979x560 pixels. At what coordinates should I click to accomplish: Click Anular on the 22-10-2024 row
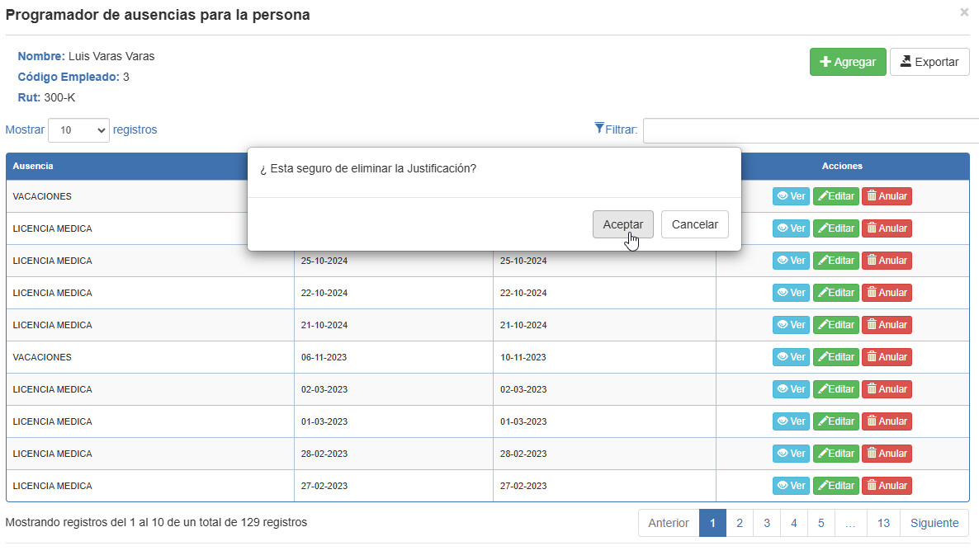(x=887, y=293)
